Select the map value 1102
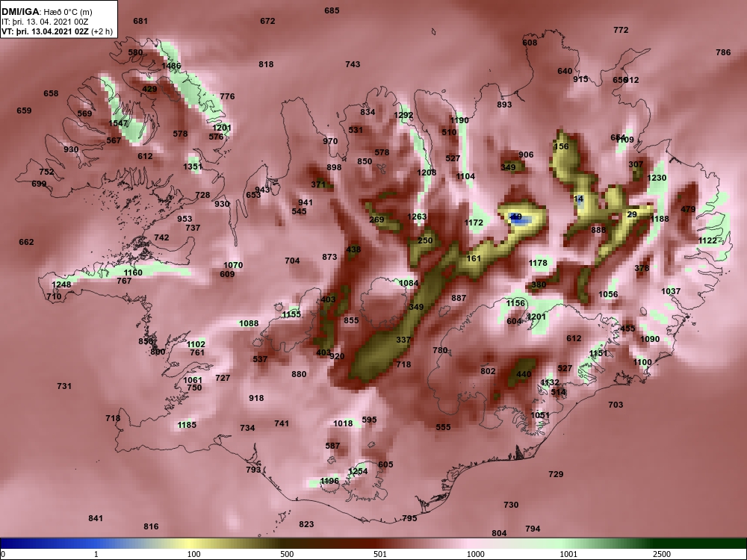This screenshot has height=560, width=747. (196, 344)
